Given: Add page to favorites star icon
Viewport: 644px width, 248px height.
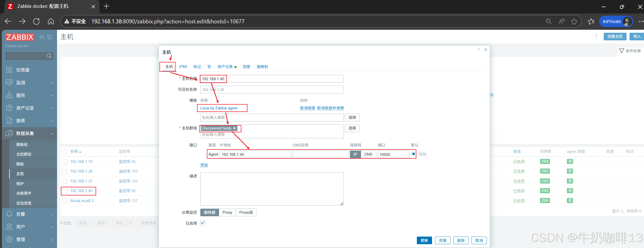Looking at the screenshot, I should click(574, 21).
